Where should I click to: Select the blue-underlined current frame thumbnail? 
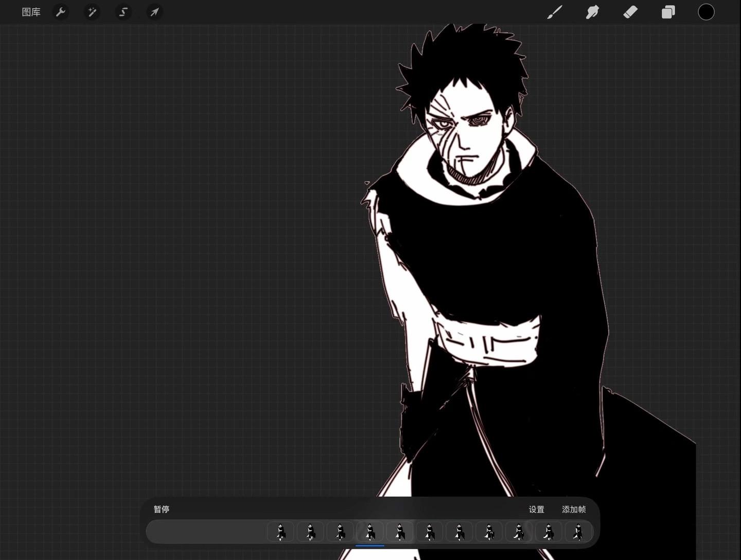pyautogui.click(x=370, y=532)
